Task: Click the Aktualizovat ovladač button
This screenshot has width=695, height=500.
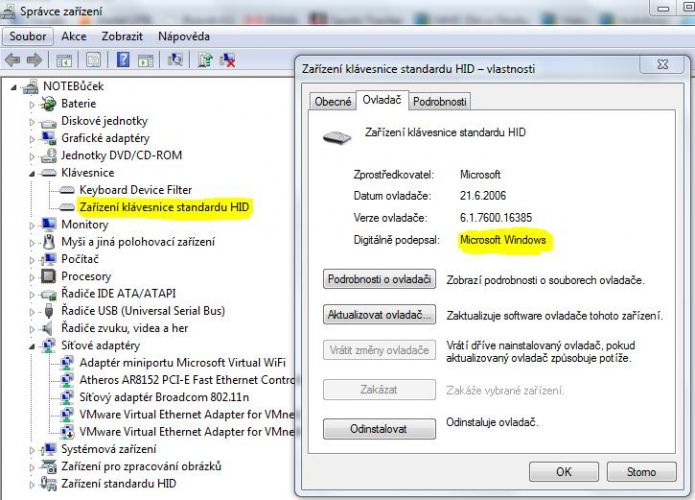Action: 379,315
